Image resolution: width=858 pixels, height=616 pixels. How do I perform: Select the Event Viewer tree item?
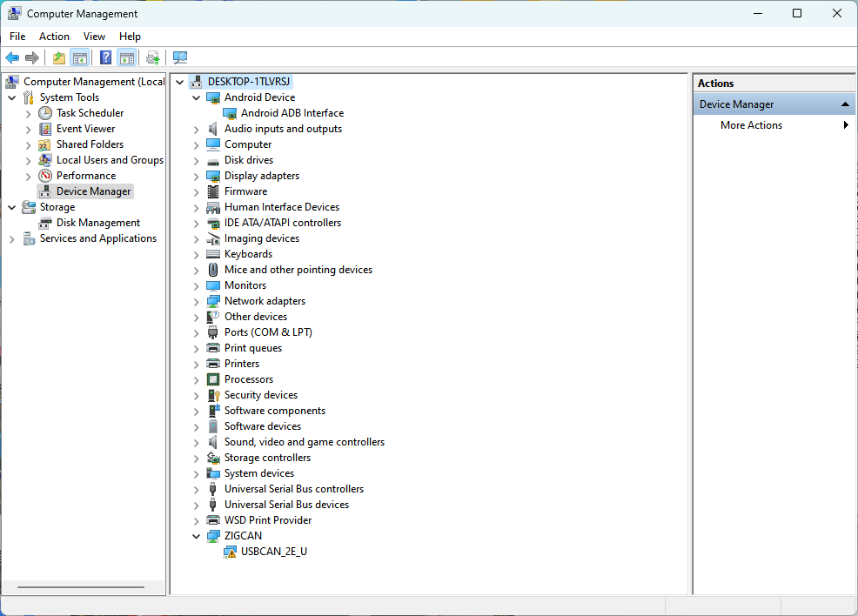pos(85,129)
